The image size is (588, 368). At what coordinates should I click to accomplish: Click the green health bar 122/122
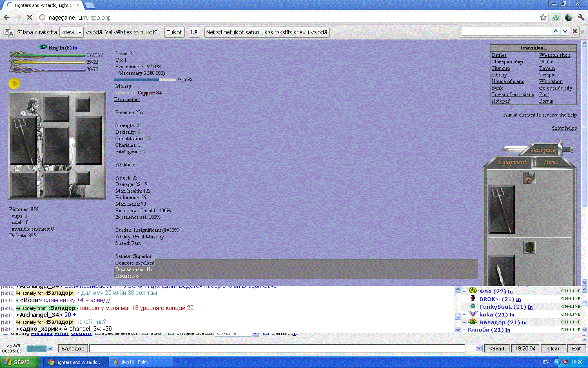47,55
